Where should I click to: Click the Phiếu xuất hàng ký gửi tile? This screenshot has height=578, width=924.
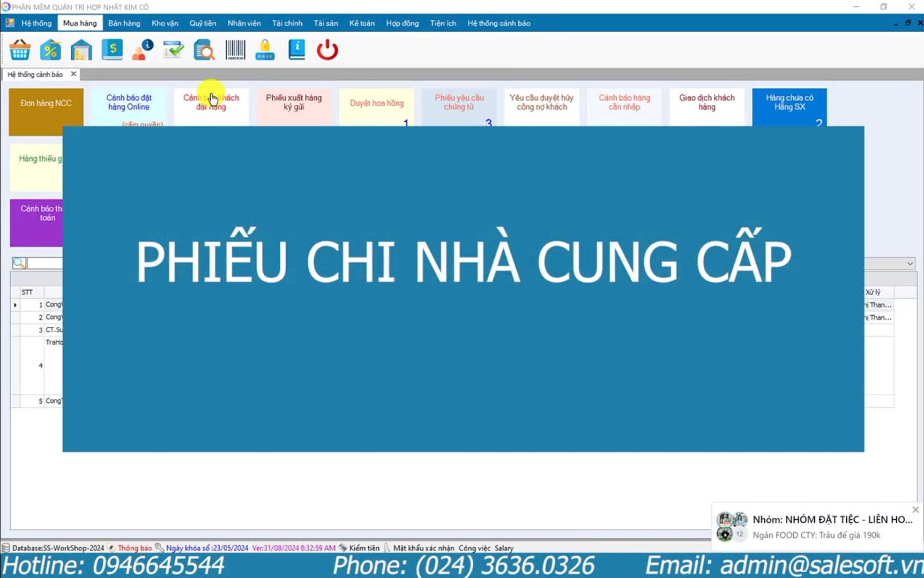[x=294, y=107]
